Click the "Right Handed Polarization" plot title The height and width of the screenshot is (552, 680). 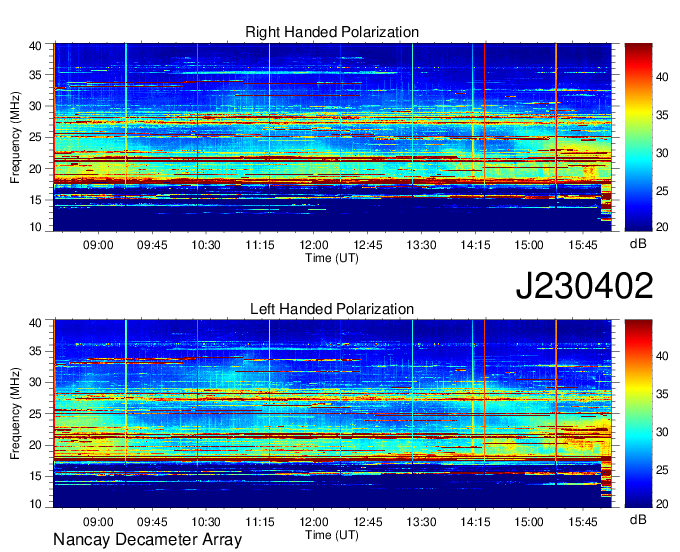[x=332, y=32]
